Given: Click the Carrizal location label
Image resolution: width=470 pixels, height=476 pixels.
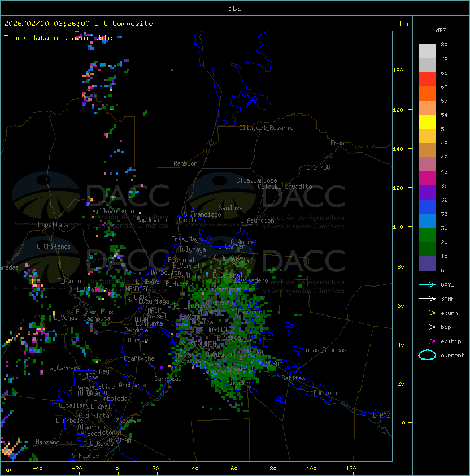Looking at the screenshot, I should pyautogui.click(x=168, y=379).
